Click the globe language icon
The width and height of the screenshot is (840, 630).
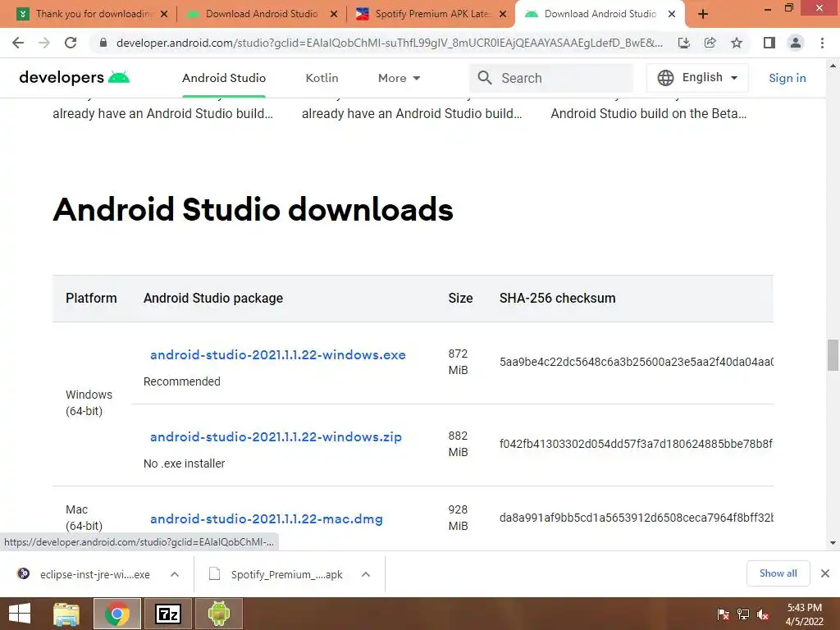pyautogui.click(x=665, y=78)
